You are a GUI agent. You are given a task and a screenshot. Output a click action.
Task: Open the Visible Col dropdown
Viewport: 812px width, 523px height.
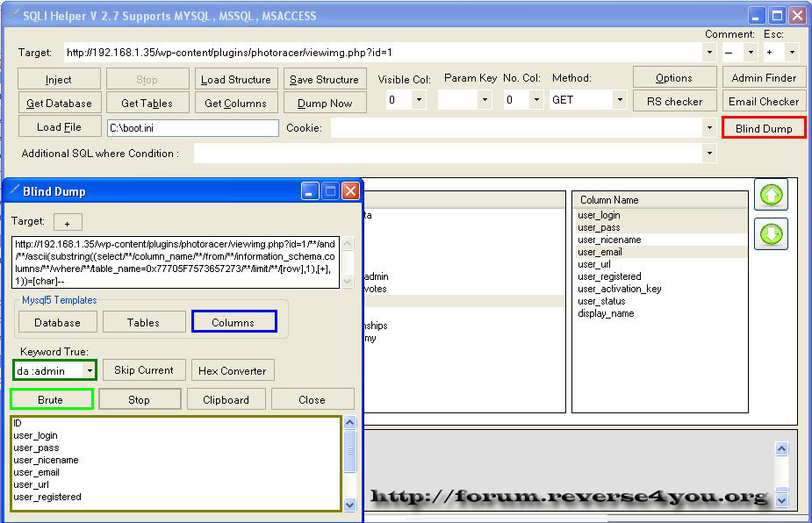[419, 99]
